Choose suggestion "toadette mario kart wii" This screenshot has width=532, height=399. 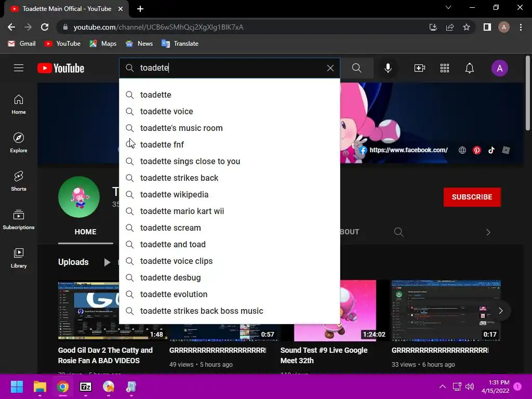230,211
